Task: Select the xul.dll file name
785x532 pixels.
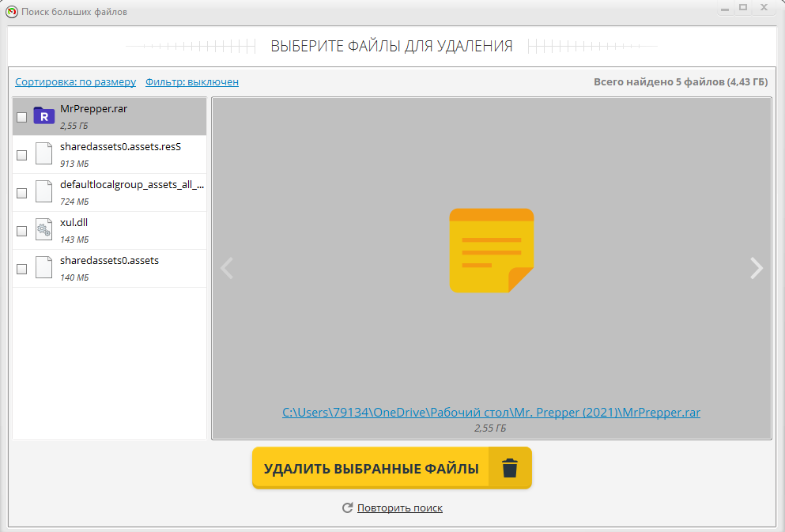Action: [x=74, y=222]
